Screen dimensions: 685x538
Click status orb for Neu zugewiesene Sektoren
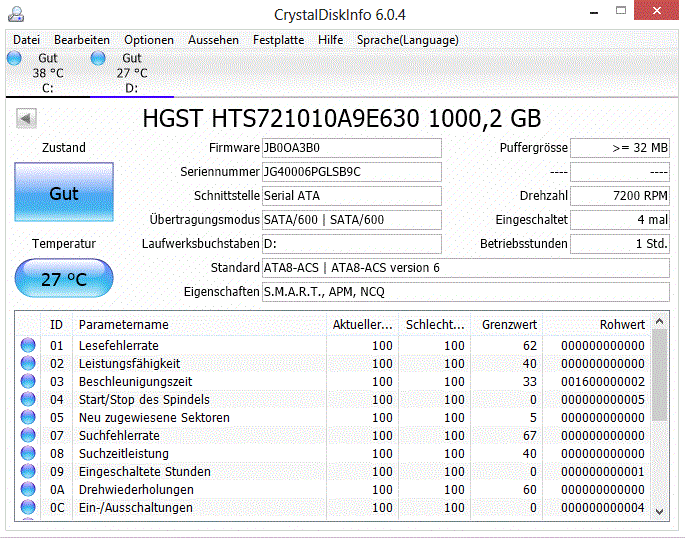click(x=28, y=417)
